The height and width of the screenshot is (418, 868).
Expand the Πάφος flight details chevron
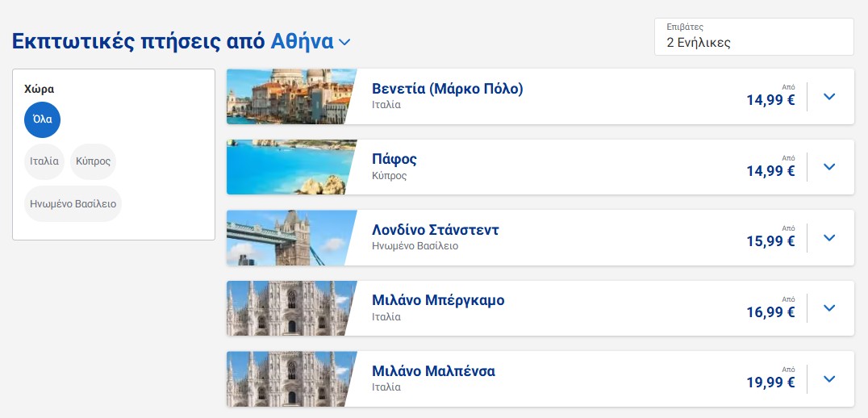coord(829,167)
